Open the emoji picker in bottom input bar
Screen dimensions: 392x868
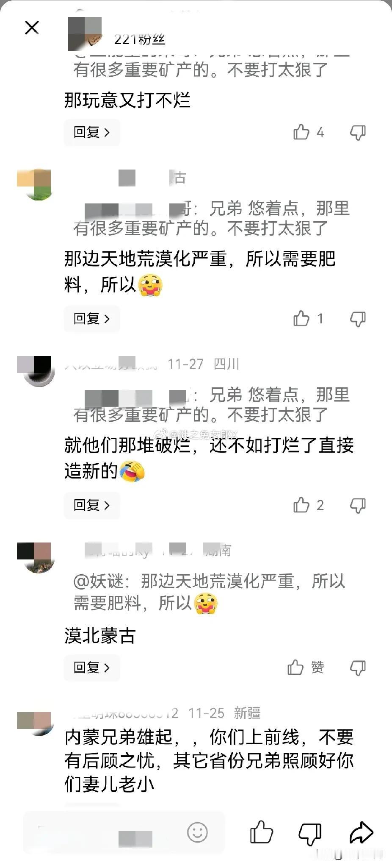pos(197,832)
